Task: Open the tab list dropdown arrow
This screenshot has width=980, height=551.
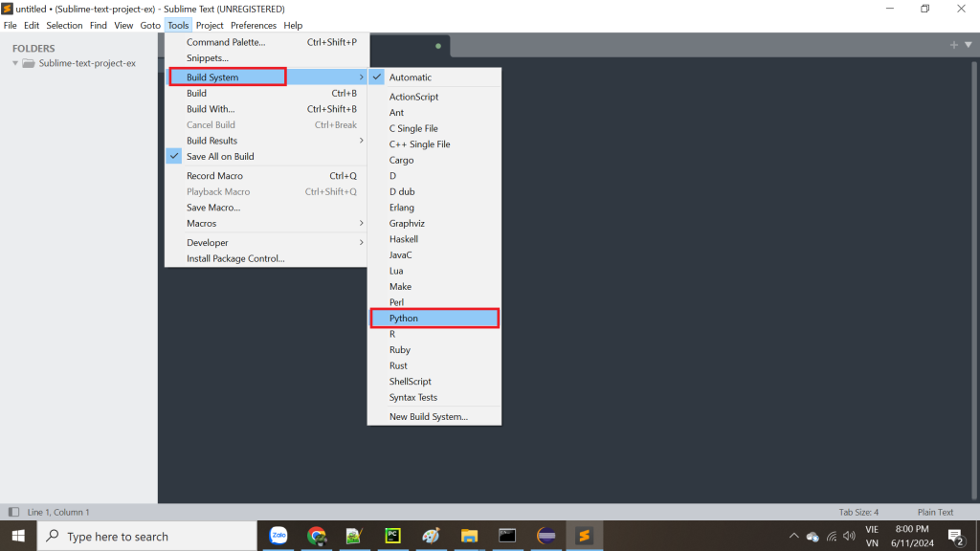Action: click(x=969, y=45)
